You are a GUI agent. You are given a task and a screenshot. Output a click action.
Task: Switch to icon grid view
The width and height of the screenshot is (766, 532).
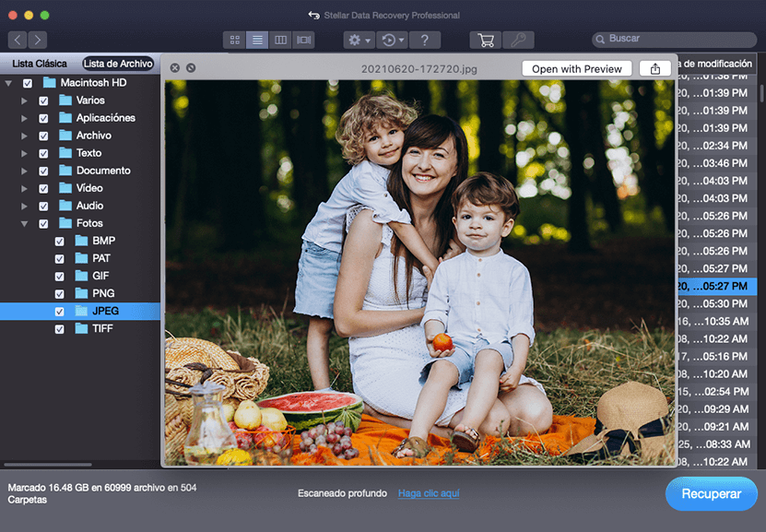pyautogui.click(x=235, y=40)
